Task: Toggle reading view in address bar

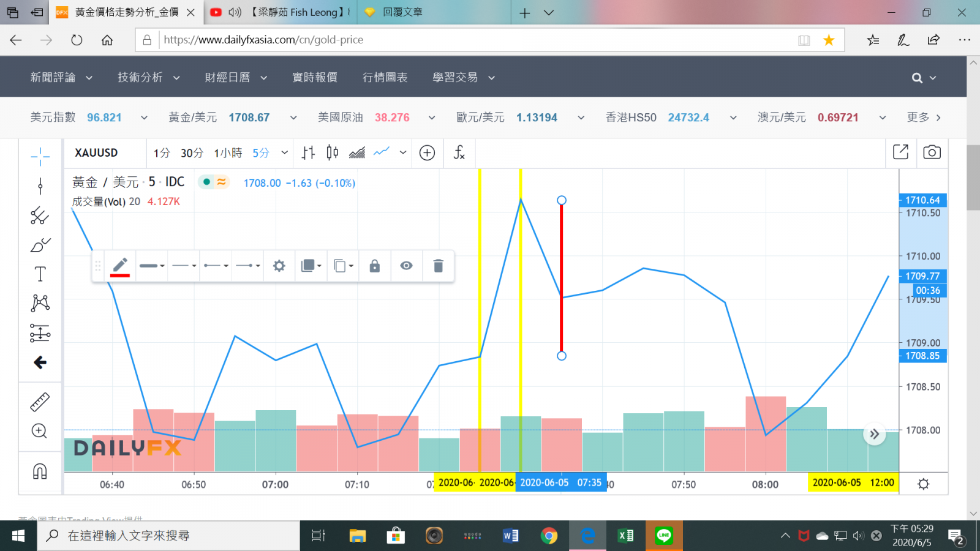Action: point(804,40)
